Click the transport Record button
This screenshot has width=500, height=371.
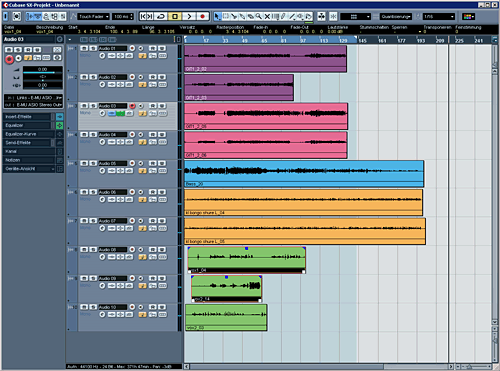(202, 16)
